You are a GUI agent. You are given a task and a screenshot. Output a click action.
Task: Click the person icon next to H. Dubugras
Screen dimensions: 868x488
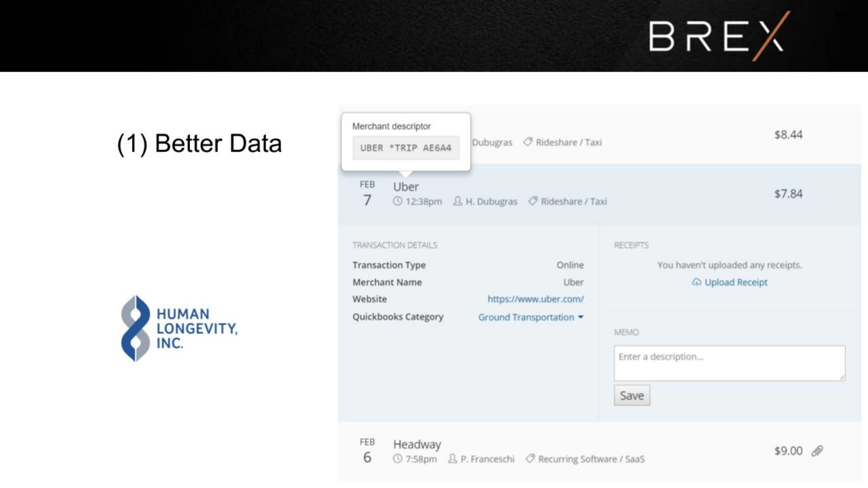click(x=458, y=201)
